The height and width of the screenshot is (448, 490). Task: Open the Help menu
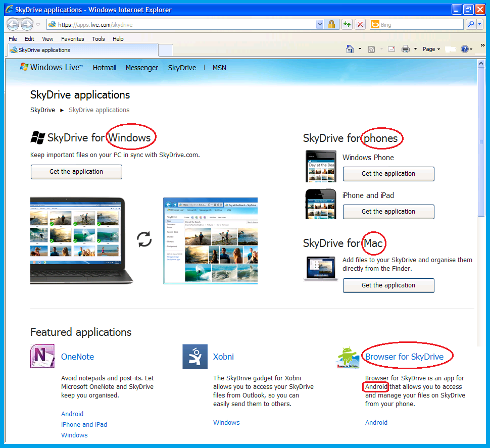click(x=118, y=39)
